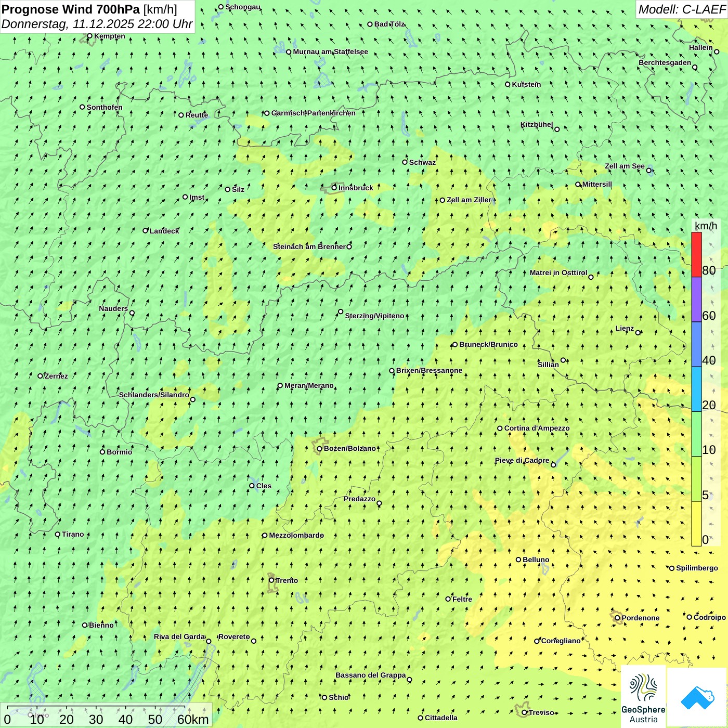Click the 'Predazzo' label

(359, 499)
